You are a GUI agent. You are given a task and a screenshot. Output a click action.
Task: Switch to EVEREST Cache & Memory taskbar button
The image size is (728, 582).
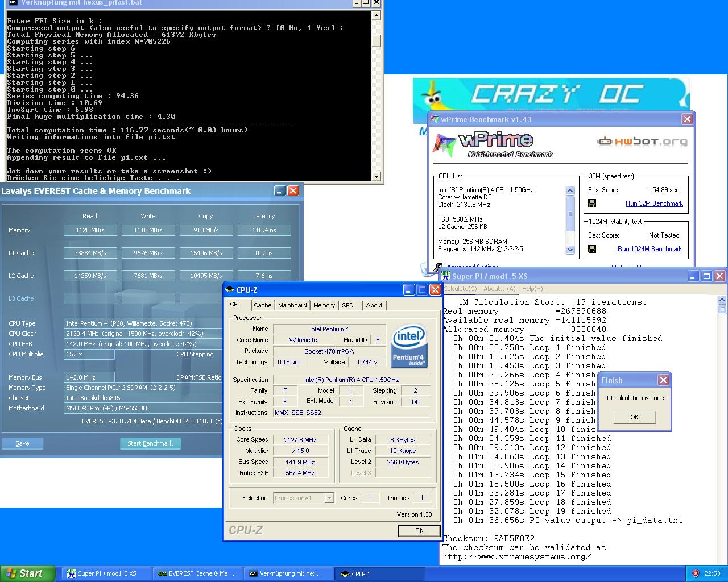(x=197, y=573)
